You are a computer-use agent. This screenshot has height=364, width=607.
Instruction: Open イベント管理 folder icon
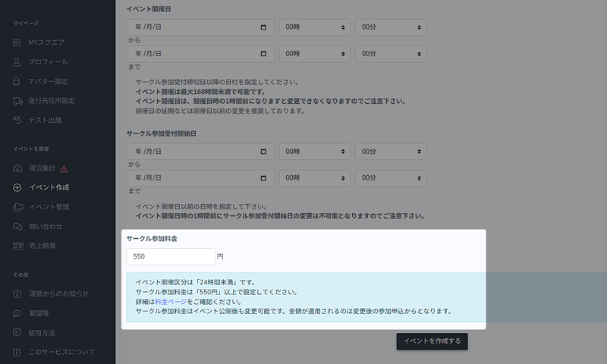tap(17, 207)
